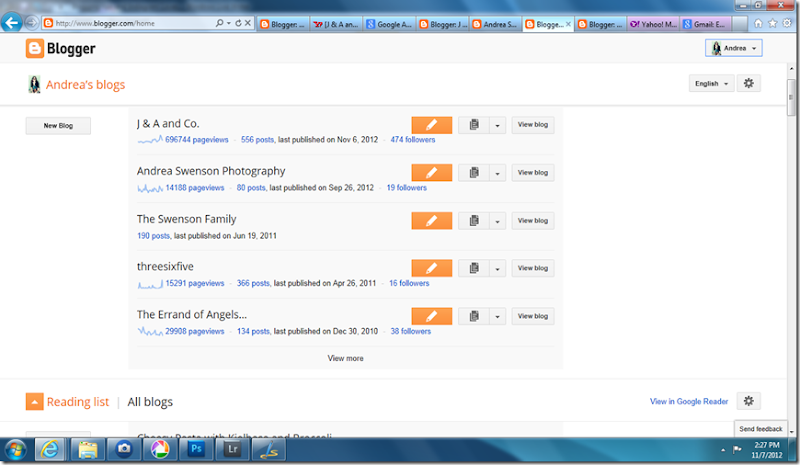Open post list for The Swenson Family
Screen dimensions: 800x465
[x=473, y=221]
